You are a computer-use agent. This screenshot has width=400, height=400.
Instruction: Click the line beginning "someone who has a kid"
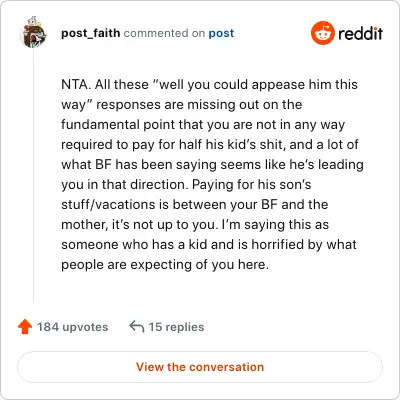tap(209, 244)
